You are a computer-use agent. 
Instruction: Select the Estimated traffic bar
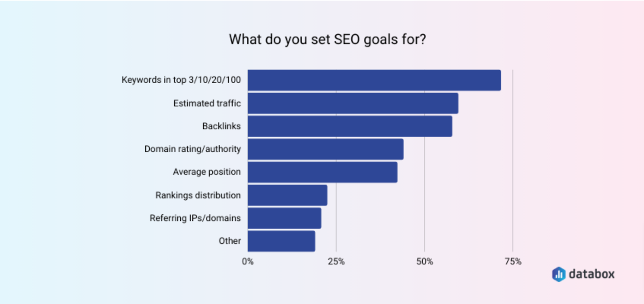[353, 103]
